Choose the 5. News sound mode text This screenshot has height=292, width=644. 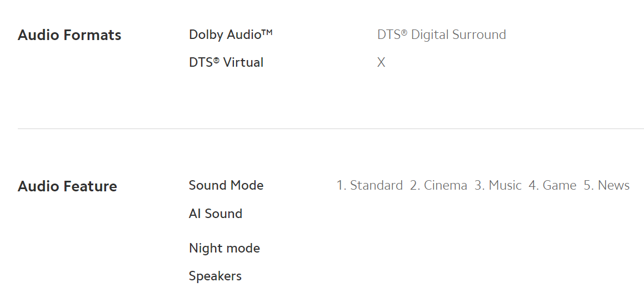pos(607,185)
